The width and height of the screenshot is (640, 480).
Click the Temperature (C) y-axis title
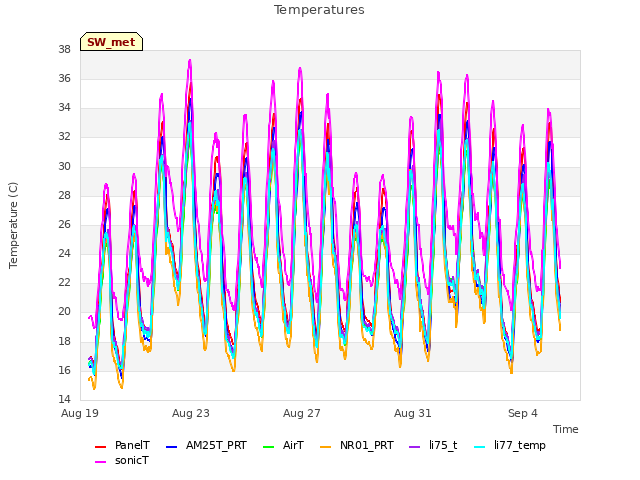[x=13, y=225]
